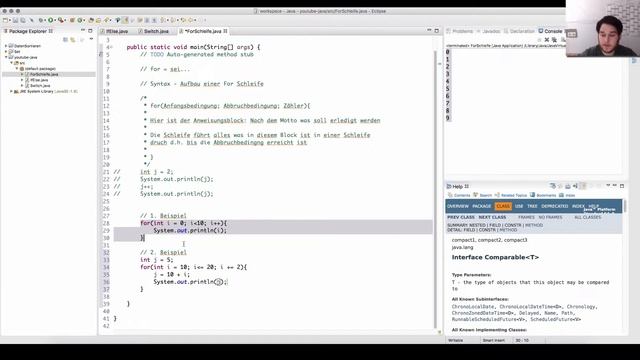Open the Problems view tab
This screenshot has height=360, width=640.
[x=460, y=31]
